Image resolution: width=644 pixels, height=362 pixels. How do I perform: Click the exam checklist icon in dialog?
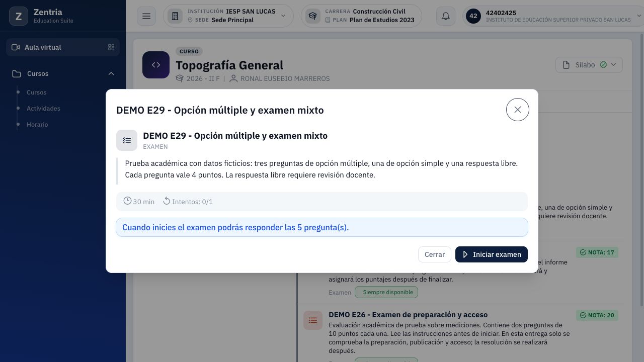(127, 140)
